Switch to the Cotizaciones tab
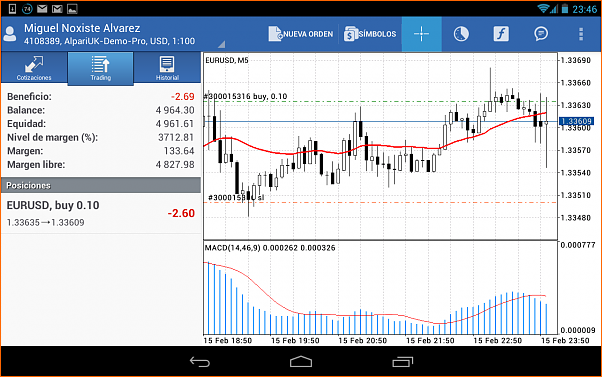The image size is (602, 377). [34, 68]
